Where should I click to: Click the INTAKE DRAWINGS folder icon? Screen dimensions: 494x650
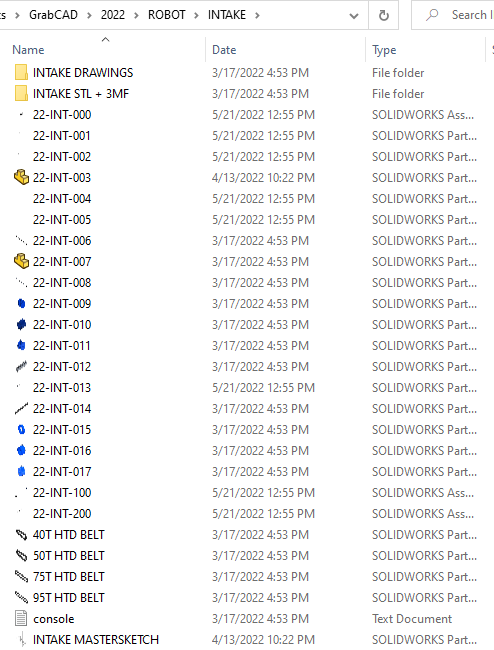21,73
